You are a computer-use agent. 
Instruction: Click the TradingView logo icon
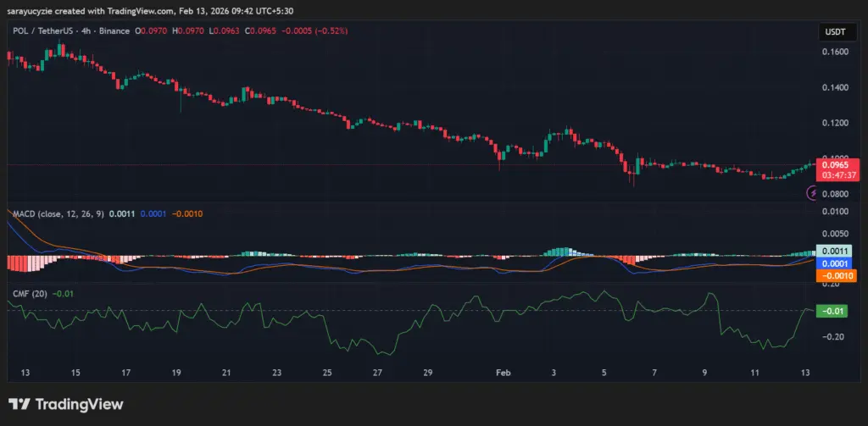(19, 405)
